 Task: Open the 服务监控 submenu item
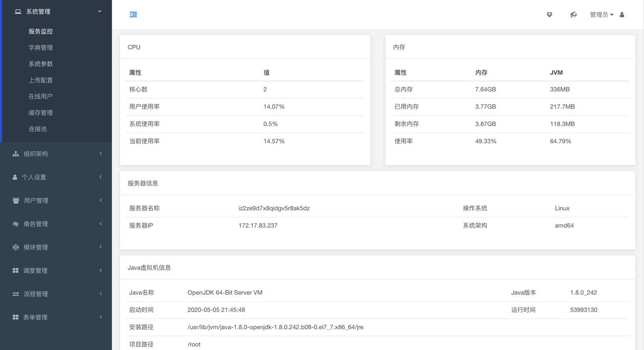(x=41, y=31)
